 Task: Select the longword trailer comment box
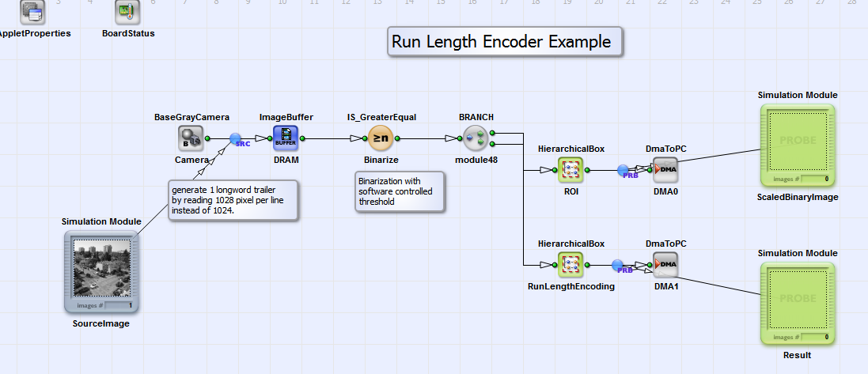[x=233, y=200]
